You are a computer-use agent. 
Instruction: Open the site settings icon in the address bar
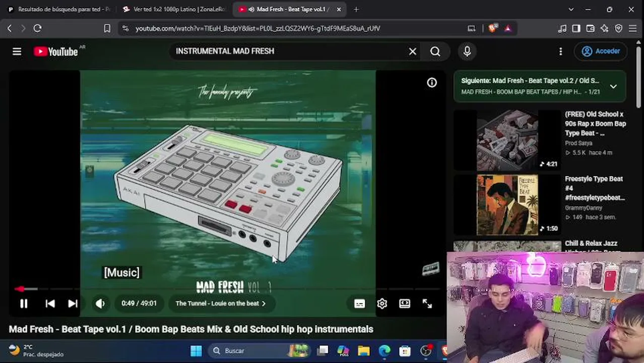pos(125,28)
